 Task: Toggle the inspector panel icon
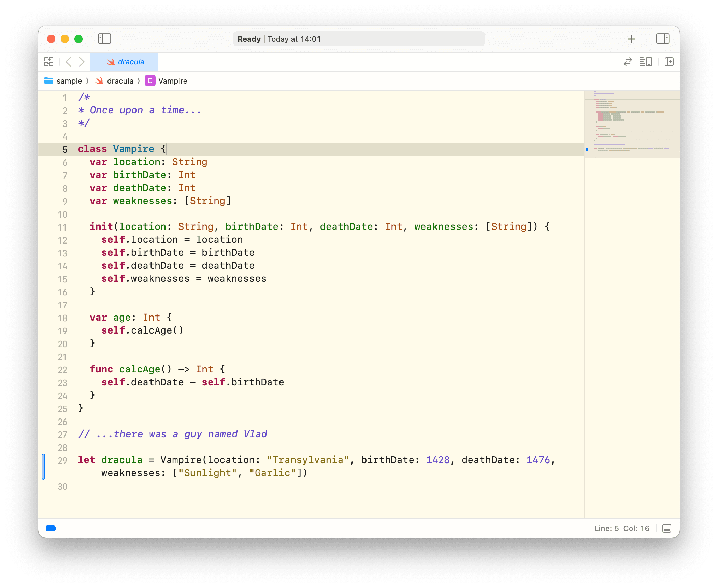point(663,39)
